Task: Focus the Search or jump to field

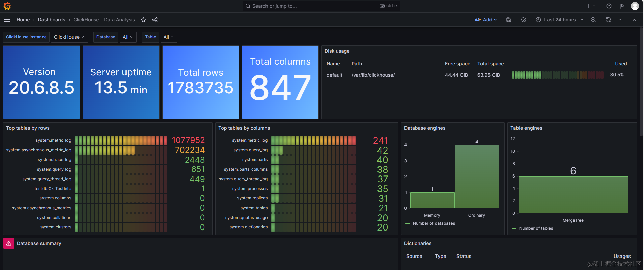Action: coord(321,6)
